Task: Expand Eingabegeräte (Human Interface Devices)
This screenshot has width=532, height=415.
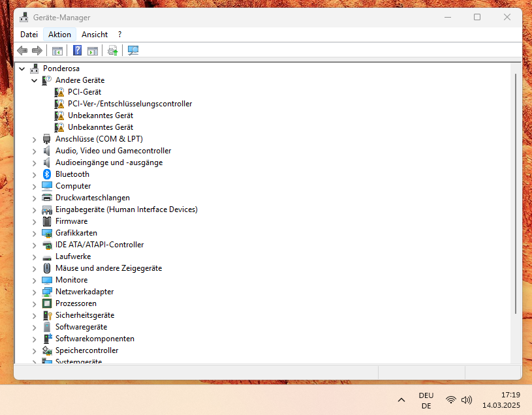Action: pyautogui.click(x=34, y=210)
